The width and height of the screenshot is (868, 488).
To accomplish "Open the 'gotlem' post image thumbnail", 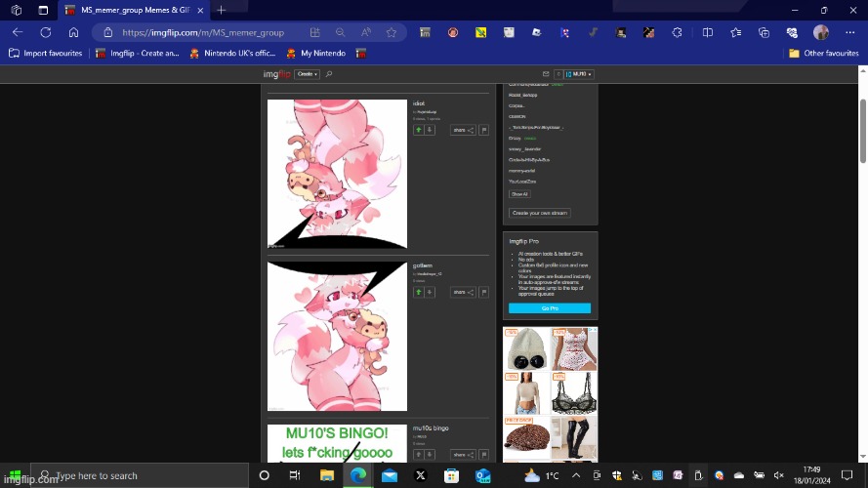I will (337, 337).
